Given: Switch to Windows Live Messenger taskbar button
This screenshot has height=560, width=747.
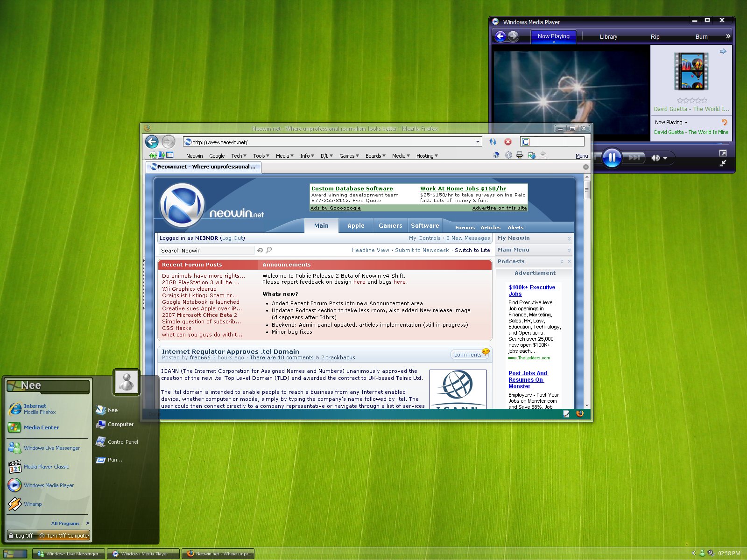Looking at the screenshot, I should pyautogui.click(x=69, y=554).
